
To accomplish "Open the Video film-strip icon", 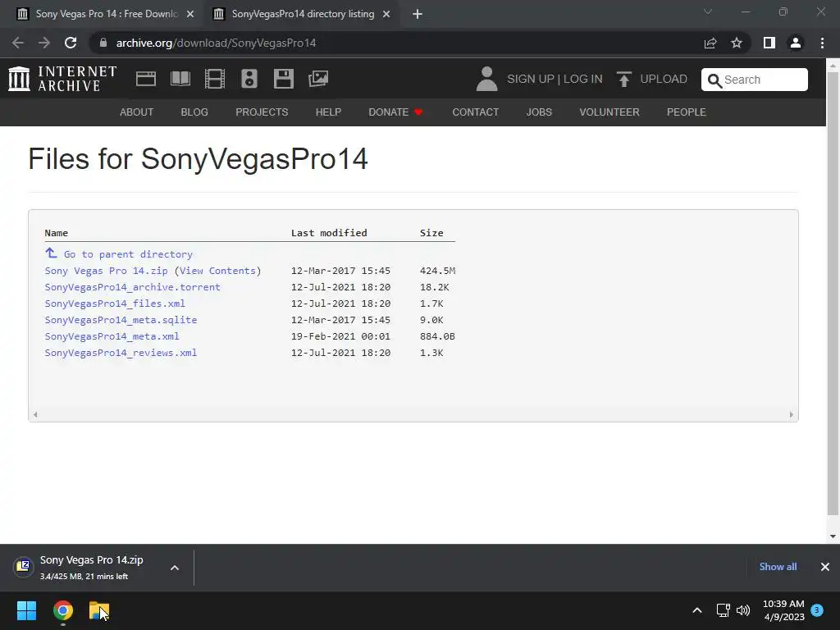I will coord(215,79).
